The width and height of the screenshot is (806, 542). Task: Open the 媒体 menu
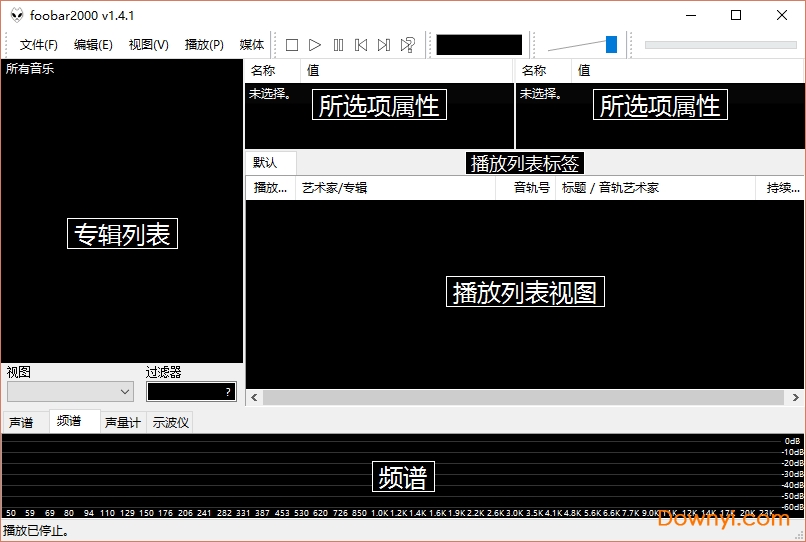[x=252, y=45]
